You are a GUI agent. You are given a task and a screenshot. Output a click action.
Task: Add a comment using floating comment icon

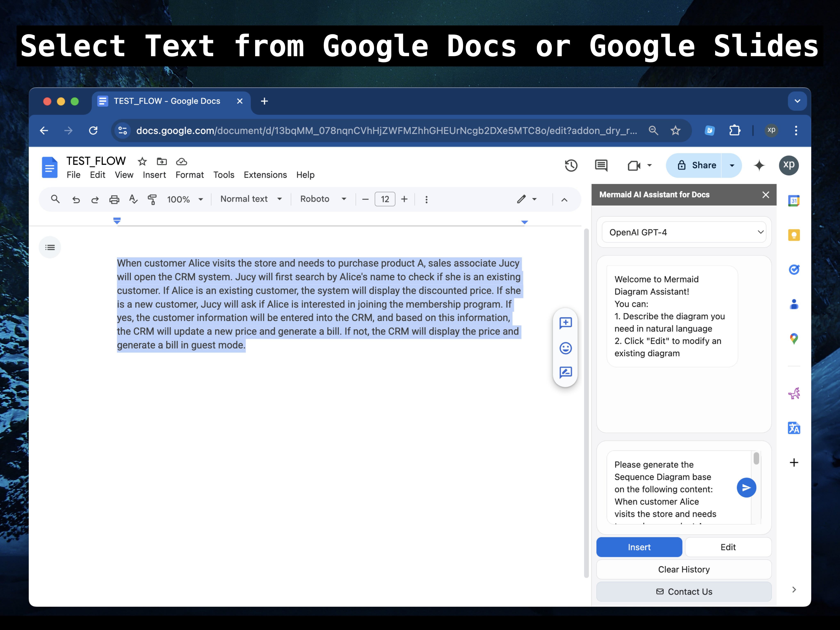pyautogui.click(x=565, y=323)
